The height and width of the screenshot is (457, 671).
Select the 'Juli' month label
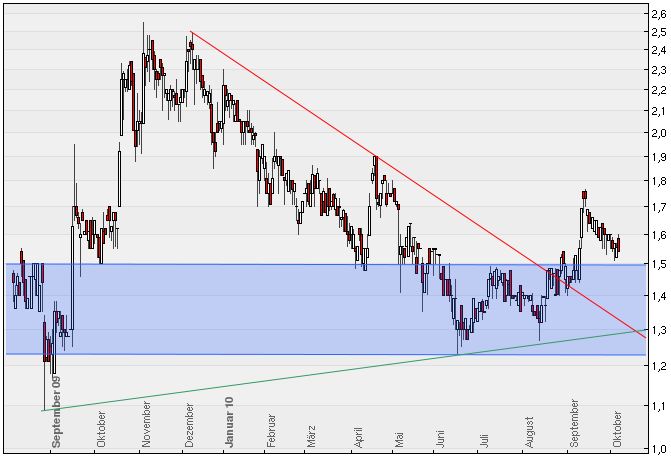pos(484,440)
